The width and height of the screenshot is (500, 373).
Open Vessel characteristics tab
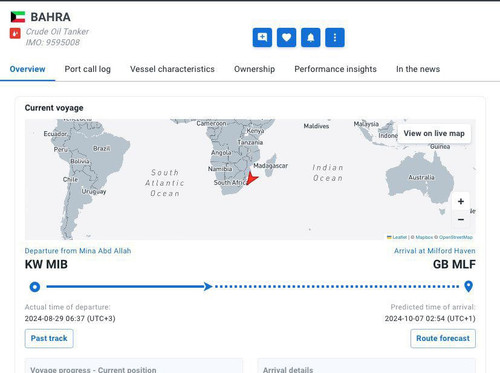(x=172, y=69)
